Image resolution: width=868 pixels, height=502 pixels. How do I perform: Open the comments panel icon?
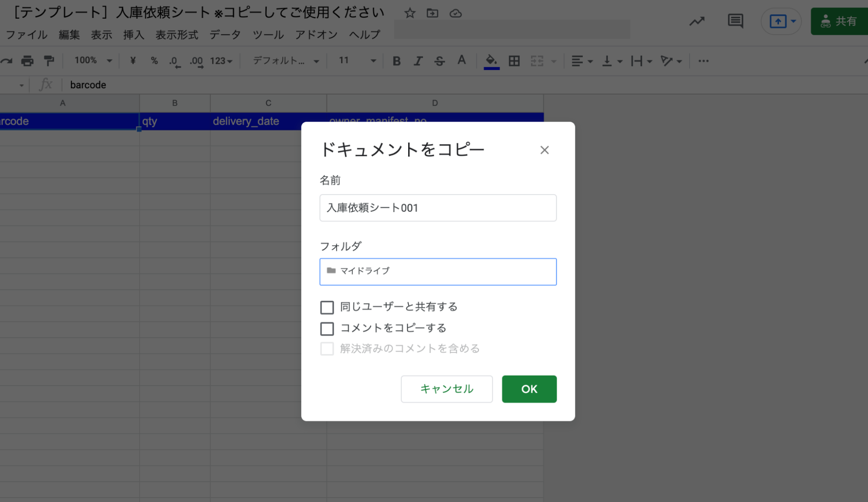tap(735, 20)
